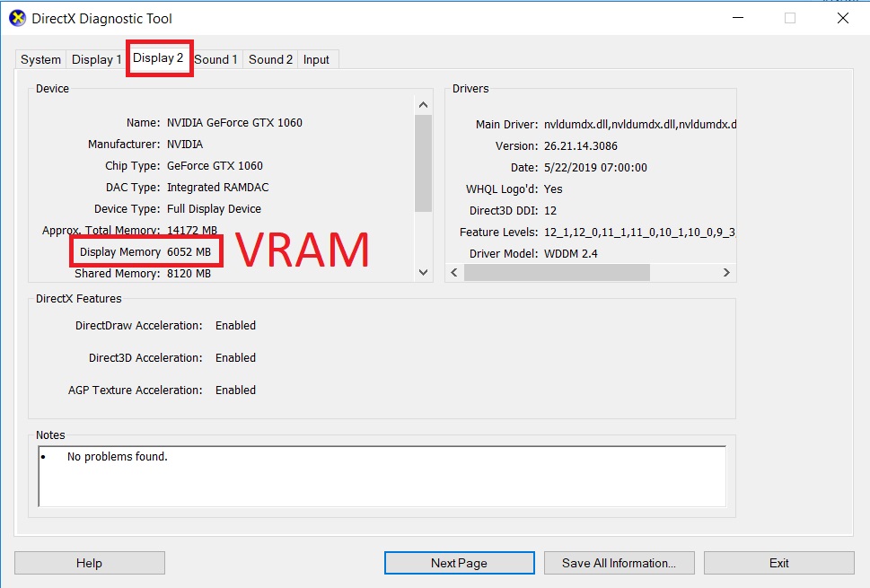Click the Device list scroll up arrow
870x588 pixels.
click(x=424, y=105)
